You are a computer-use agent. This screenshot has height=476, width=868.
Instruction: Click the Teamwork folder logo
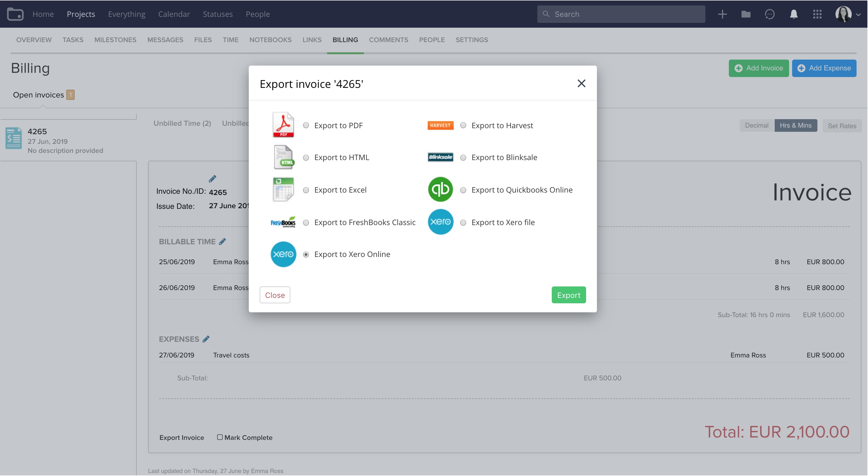(x=15, y=14)
